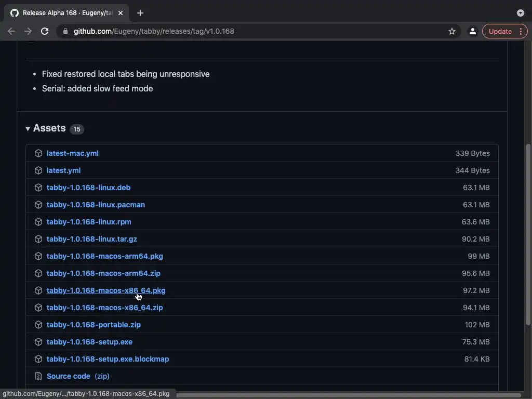Click zip file icon beside Source code
Viewport: 532px width, 399px height.
click(38, 376)
